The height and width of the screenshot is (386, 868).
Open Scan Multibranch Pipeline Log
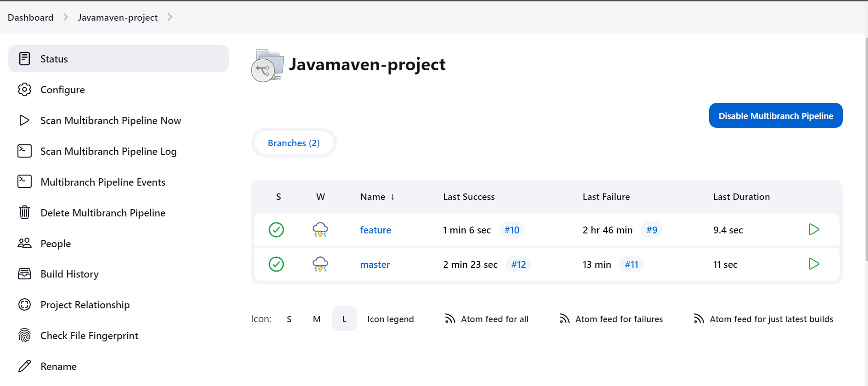click(118, 151)
